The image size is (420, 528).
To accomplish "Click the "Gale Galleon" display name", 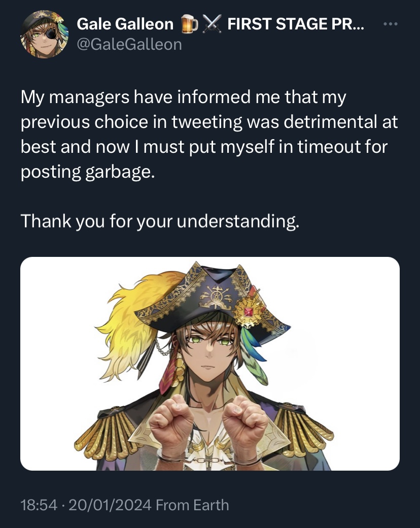I will (x=125, y=24).
